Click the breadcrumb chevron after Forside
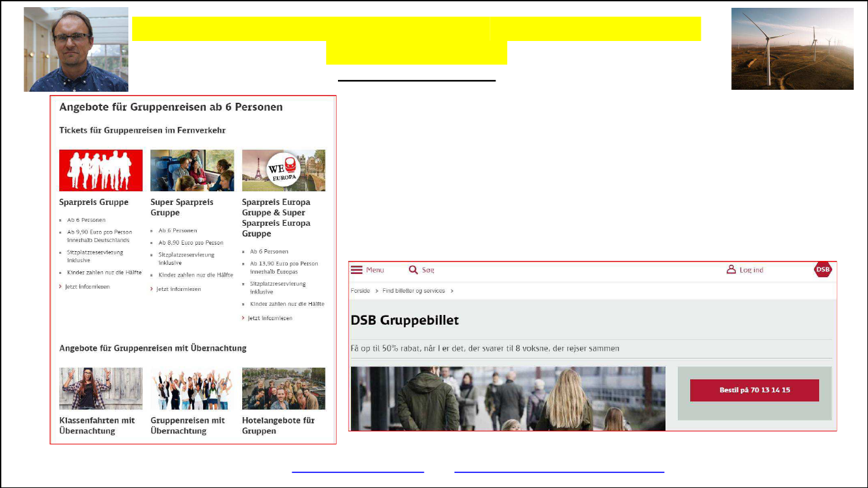 [376, 291]
